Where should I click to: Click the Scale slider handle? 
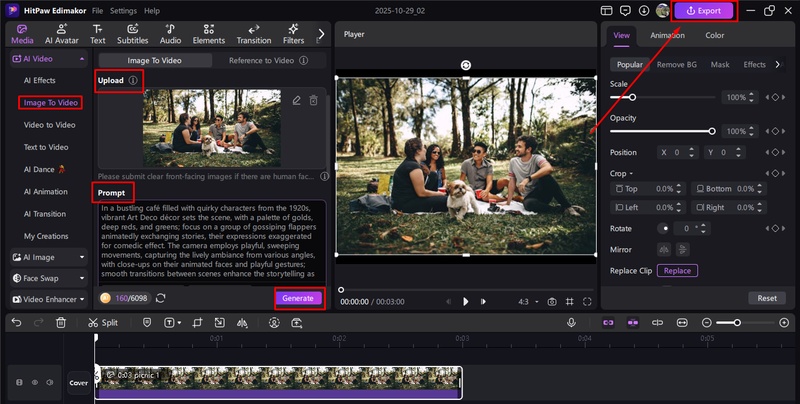[632, 97]
